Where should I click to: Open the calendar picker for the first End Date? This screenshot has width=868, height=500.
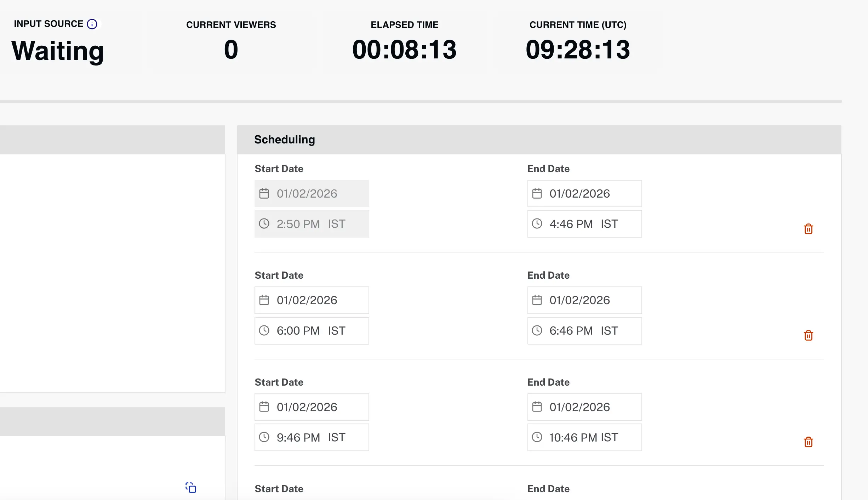click(537, 193)
